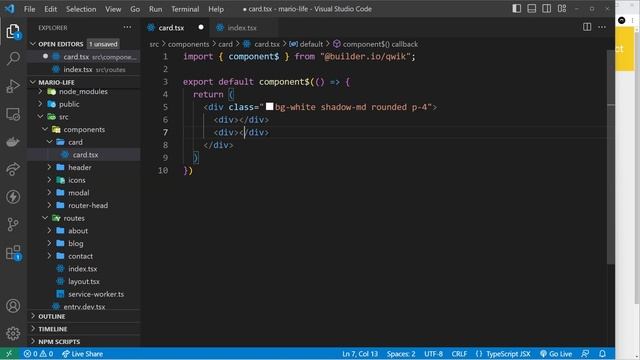Collapse the components folder
The image size is (640, 360).
(x=45, y=129)
